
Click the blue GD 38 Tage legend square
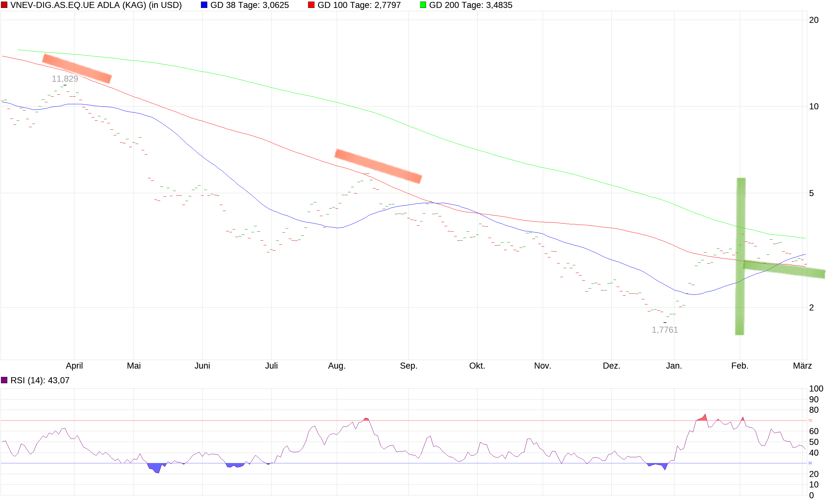pyautogui.click(x=204, y=5)
